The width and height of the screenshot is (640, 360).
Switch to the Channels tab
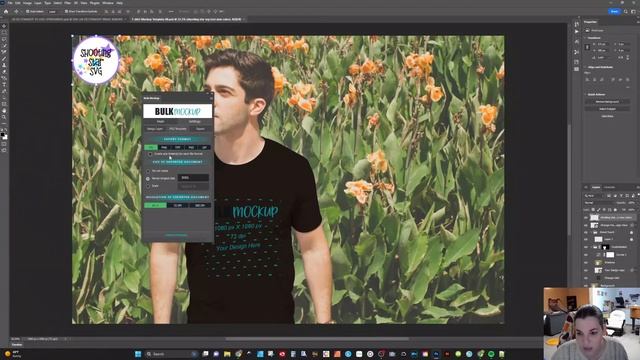tap(609, 187)
